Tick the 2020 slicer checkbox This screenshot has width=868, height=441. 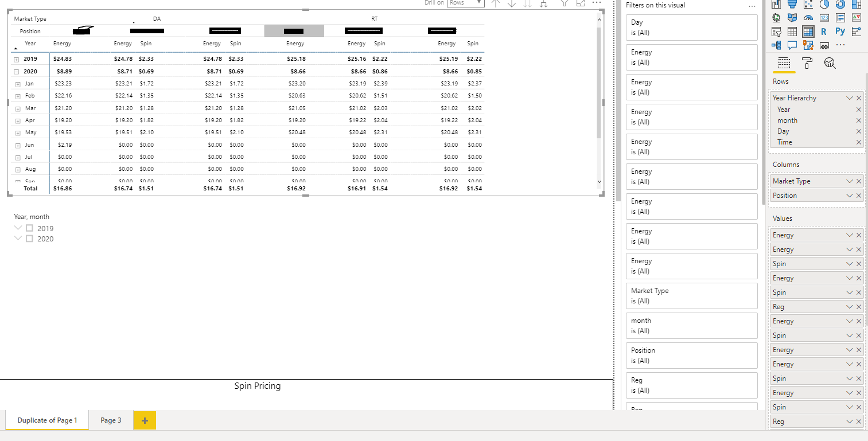point(30,239)
